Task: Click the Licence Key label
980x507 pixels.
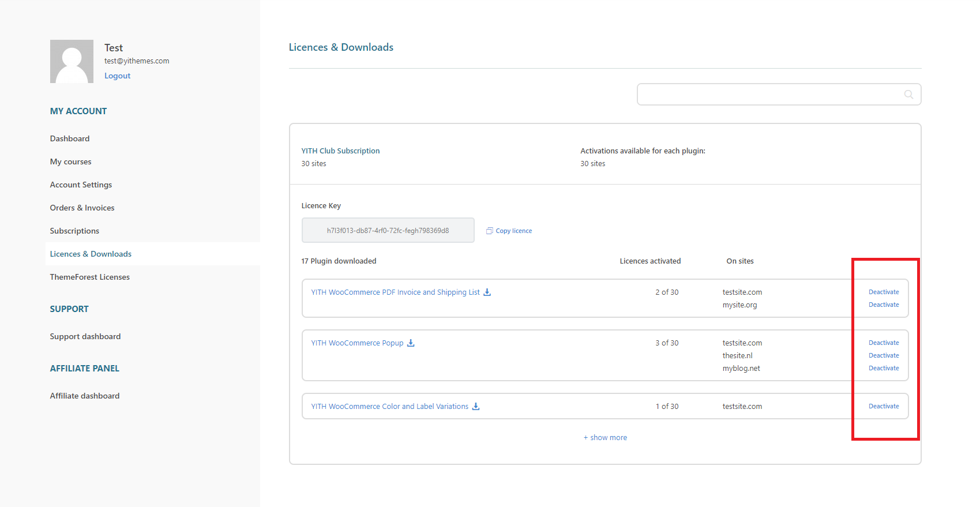Action: (321, 206)
